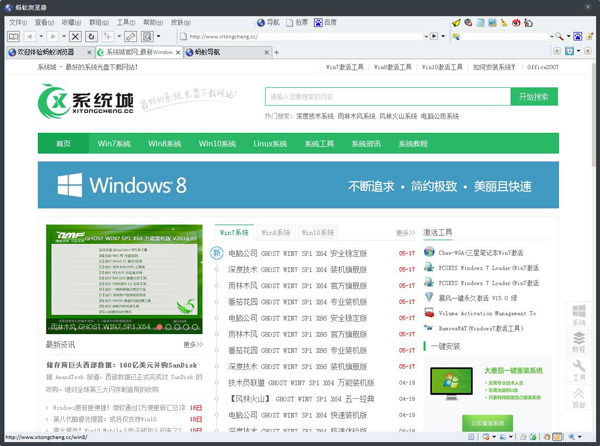
Task: Click the site search input field
Action: (388, 97)
